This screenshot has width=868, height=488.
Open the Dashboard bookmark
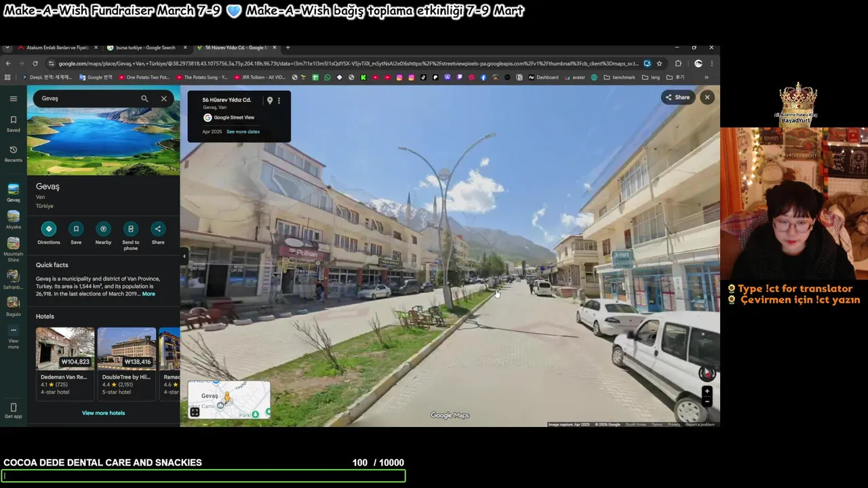(543, 77)
